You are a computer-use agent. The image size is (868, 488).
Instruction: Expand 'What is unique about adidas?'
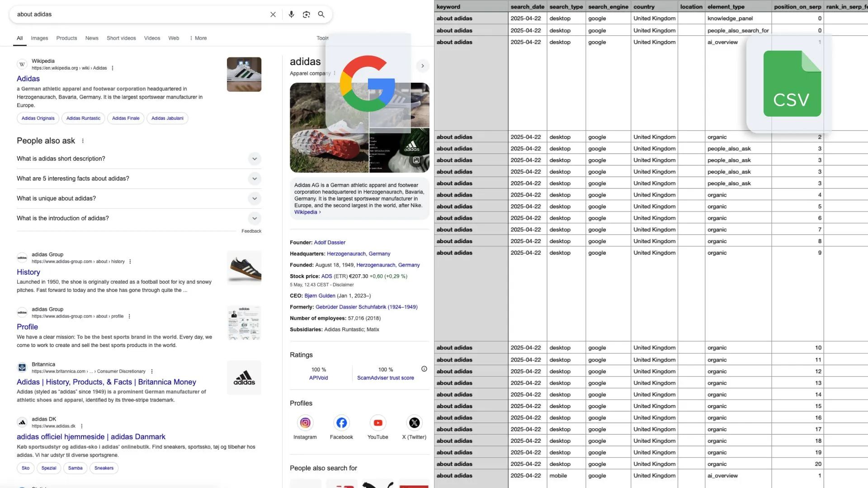[255, 199]
